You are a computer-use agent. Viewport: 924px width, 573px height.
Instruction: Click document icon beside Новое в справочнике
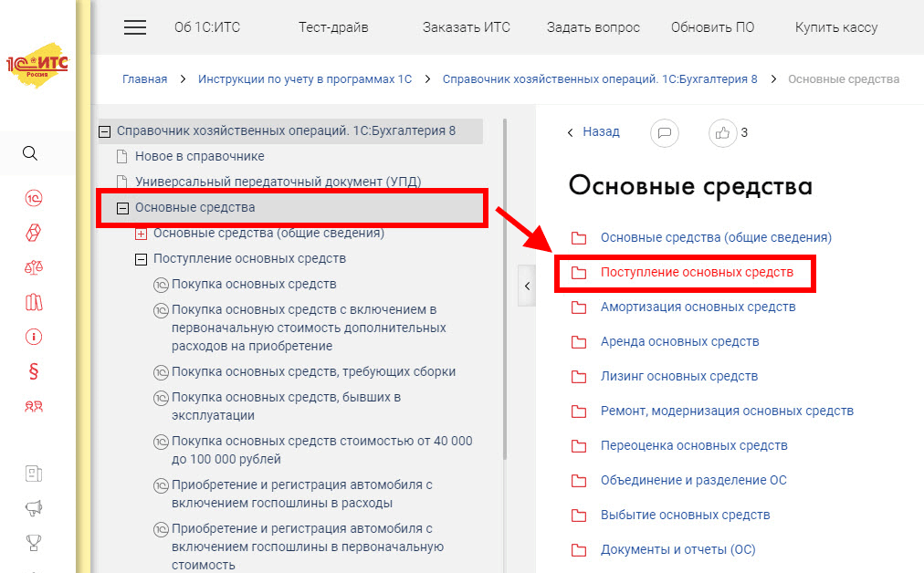122,157
